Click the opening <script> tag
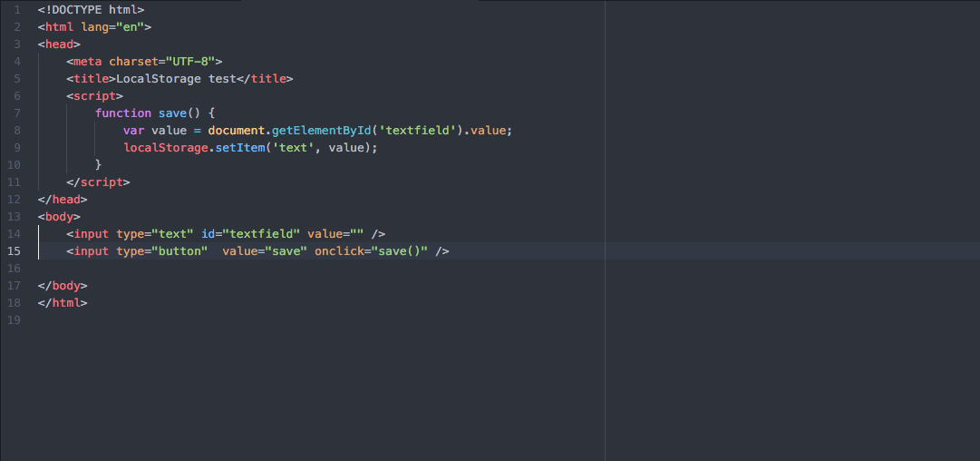The height and width of the screenshot is (461, 980). click(95, 95)
